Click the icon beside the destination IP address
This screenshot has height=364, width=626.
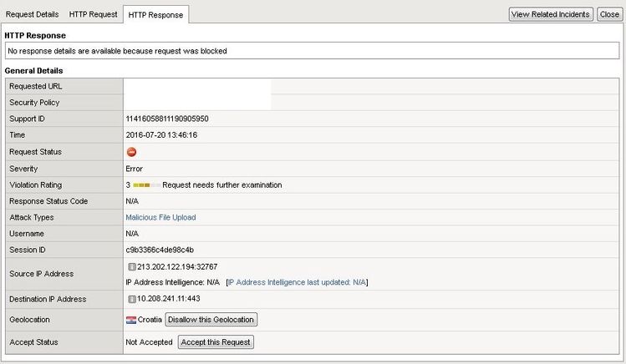(131, 299)
